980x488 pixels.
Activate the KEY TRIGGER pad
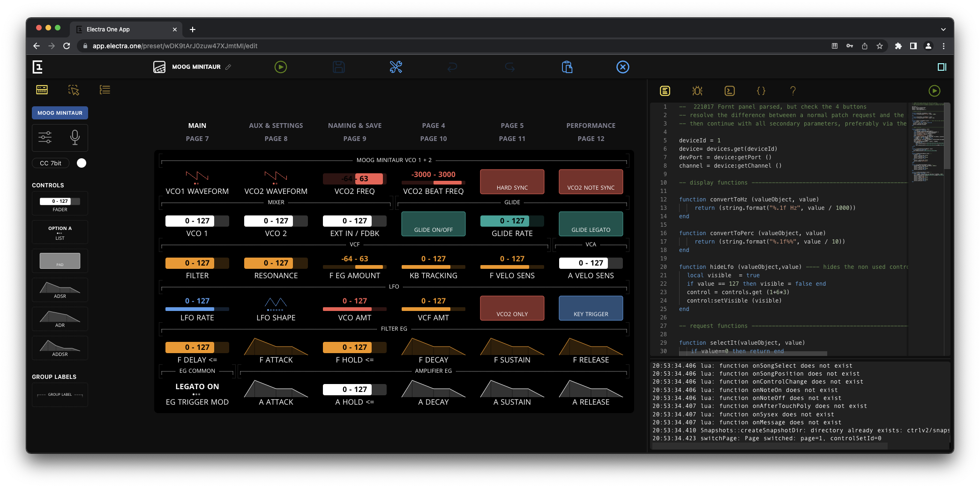click(591, 308)
